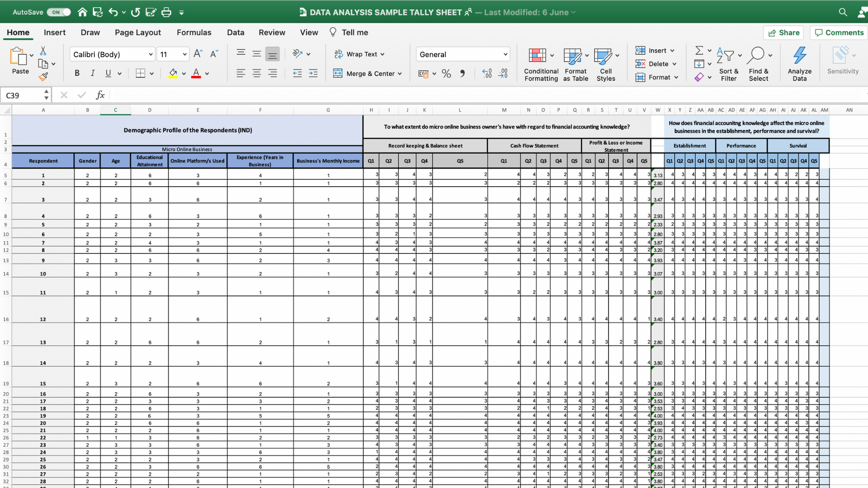Click the red Font Color swatch
Image resolution: width=868 pixels, height=488 pixels.
[196, 73]
